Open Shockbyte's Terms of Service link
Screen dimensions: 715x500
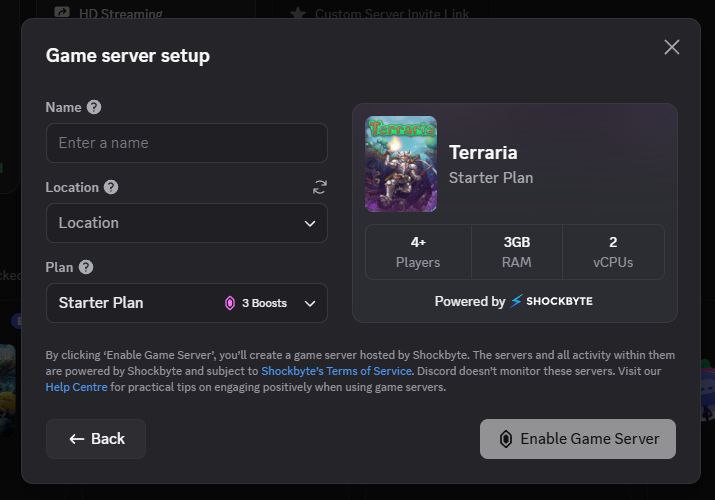coord(336,371)
